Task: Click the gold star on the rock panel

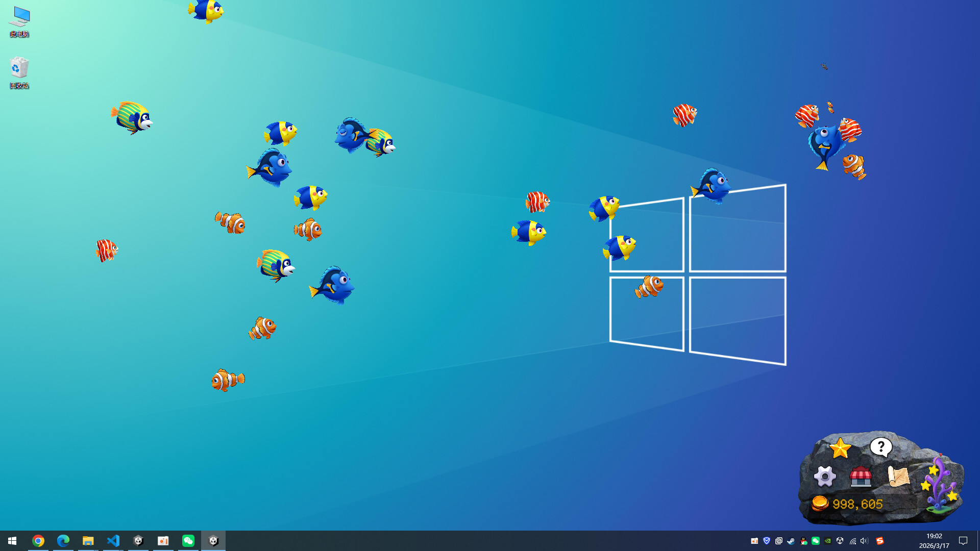Action: 841,447
